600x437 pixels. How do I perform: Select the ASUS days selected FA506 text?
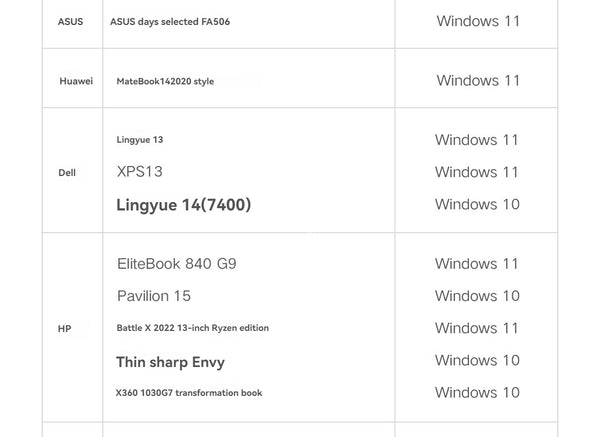[x=170, y=21]
